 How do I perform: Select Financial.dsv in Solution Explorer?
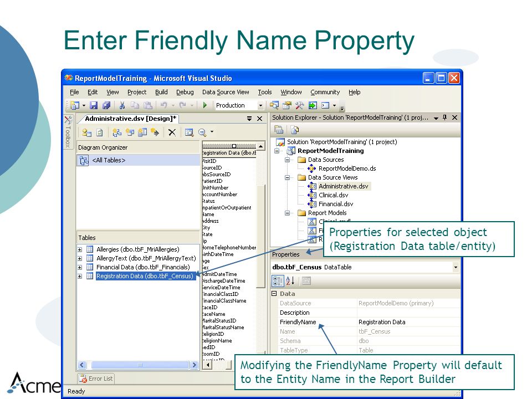[336, 204]
